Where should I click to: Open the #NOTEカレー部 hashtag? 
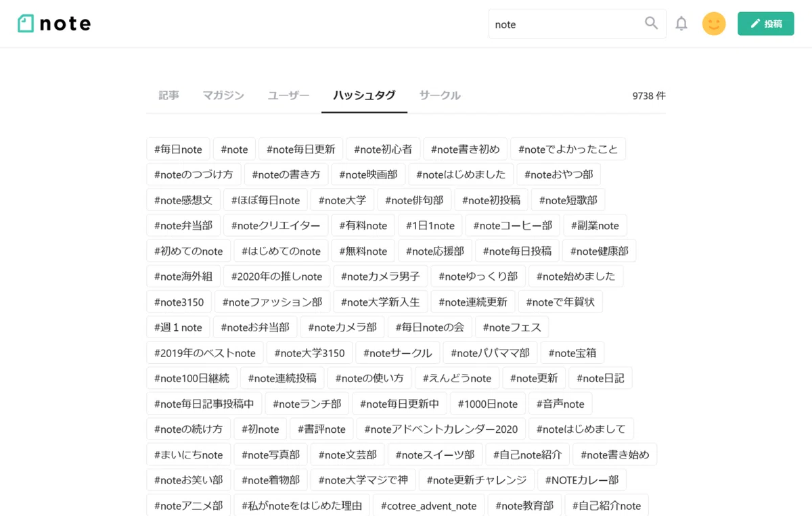pyautogui.click(x=582, y=479)
